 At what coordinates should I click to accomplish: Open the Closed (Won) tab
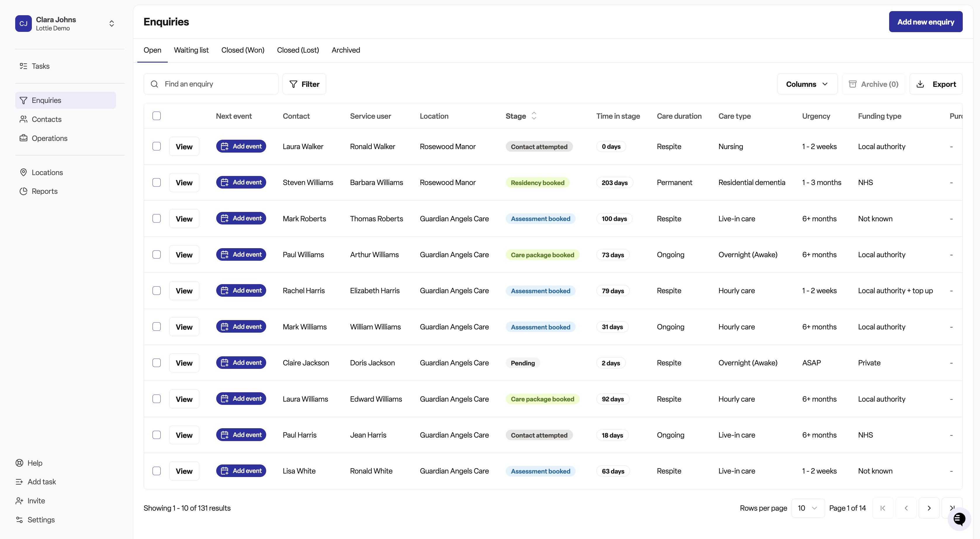[x=243, y=50]
